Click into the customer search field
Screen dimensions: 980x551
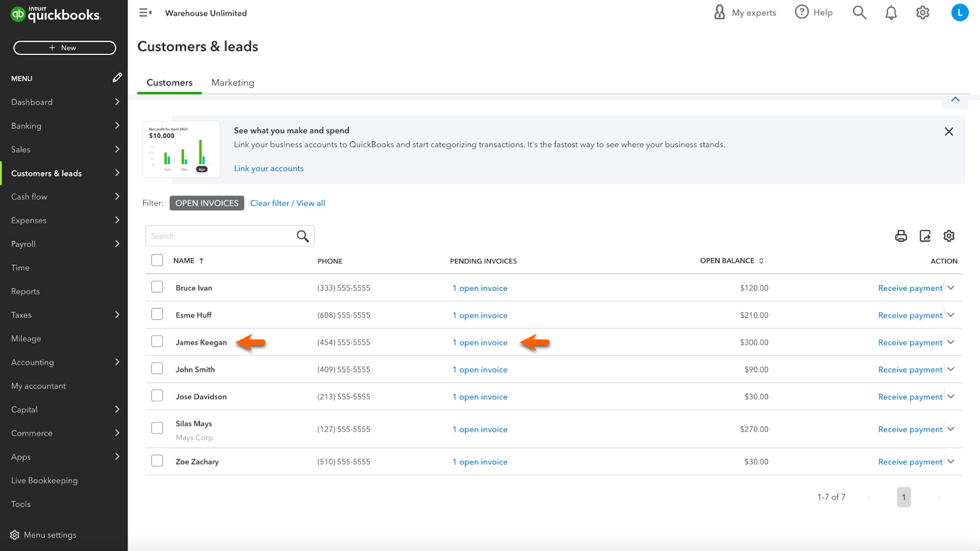point(221,236)
